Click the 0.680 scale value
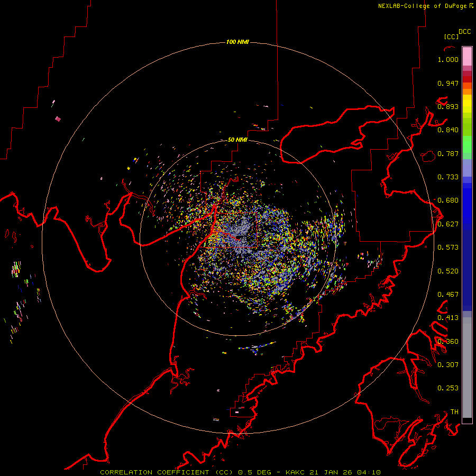The image size is (476, 476). tap(448, 200)
